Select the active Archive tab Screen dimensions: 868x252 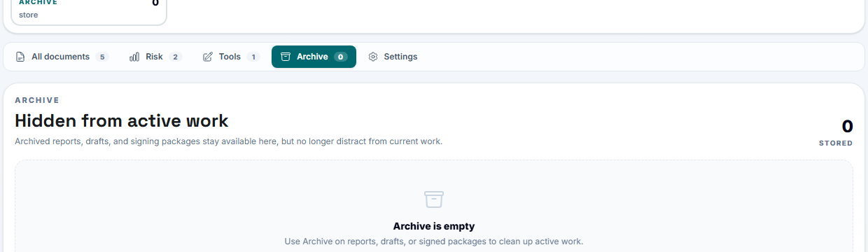point(314,57)
